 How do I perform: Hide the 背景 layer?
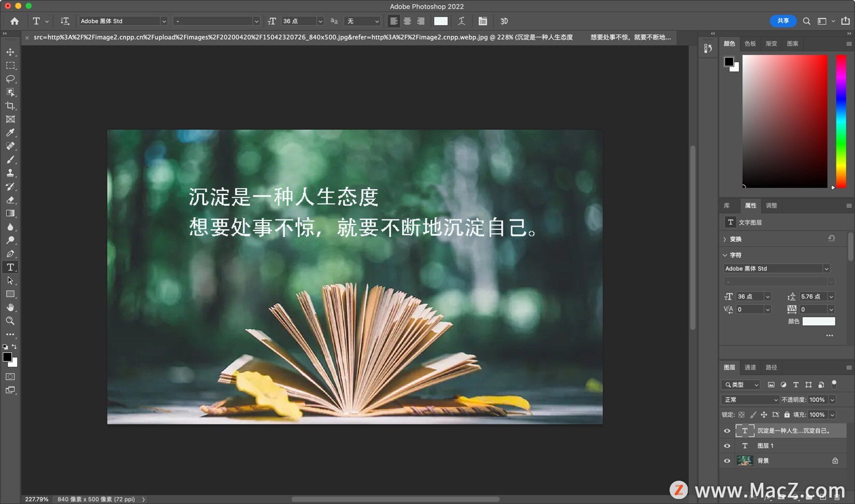coord(727,461)
